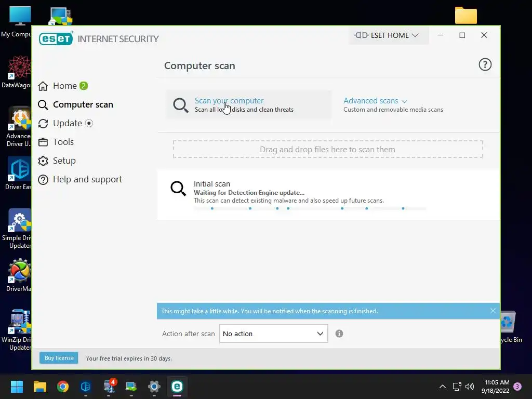Viewport: 532px width, 399px height.
Task: Start Scan your computer link
Action: (229, 101)
